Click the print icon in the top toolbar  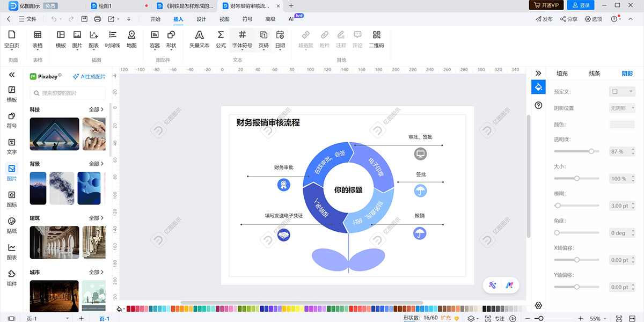pos(98,19)
